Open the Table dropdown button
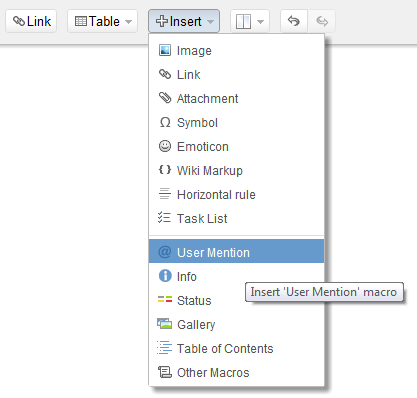This screenshot has height=398, width=417. [x=102, y=21]
